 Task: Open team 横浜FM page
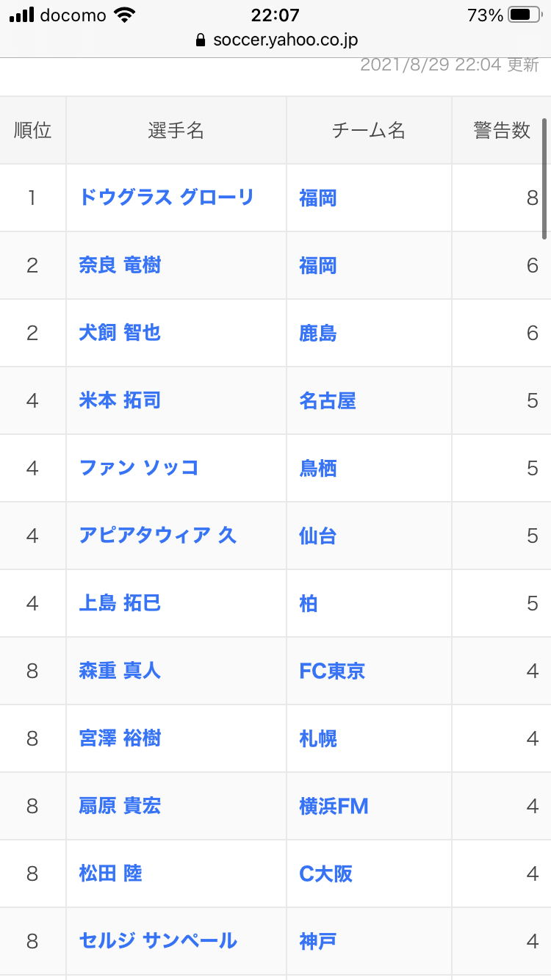[334, 806]
